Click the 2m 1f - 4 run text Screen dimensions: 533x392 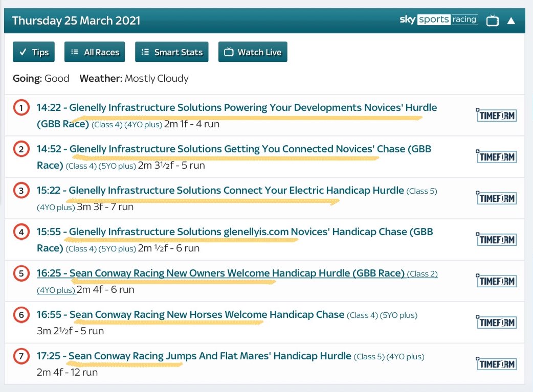[192, 124]
